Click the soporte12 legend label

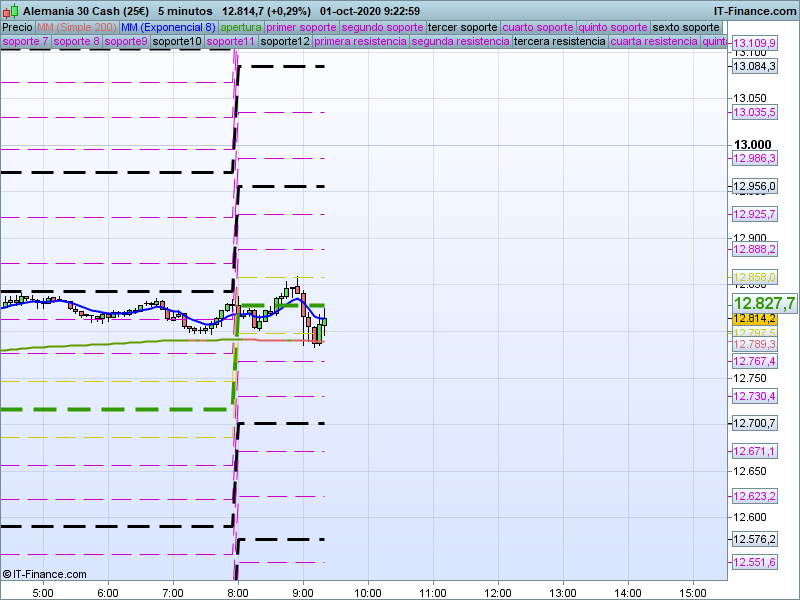point(285,41)
